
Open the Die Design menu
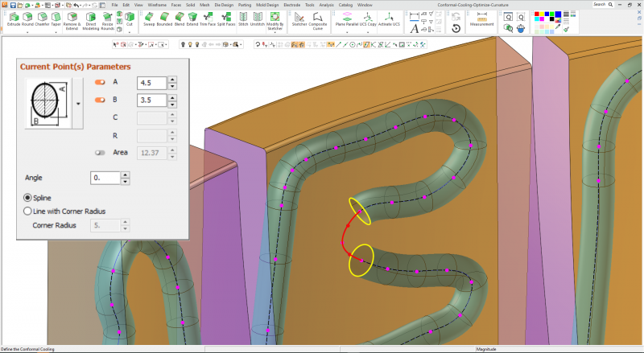pos(224,5)
